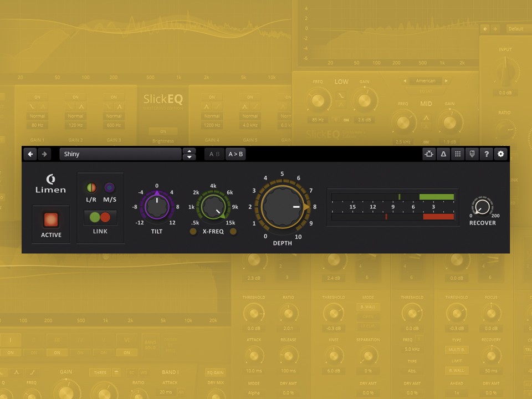Click right arrow beside American in background

click(446, 81)
